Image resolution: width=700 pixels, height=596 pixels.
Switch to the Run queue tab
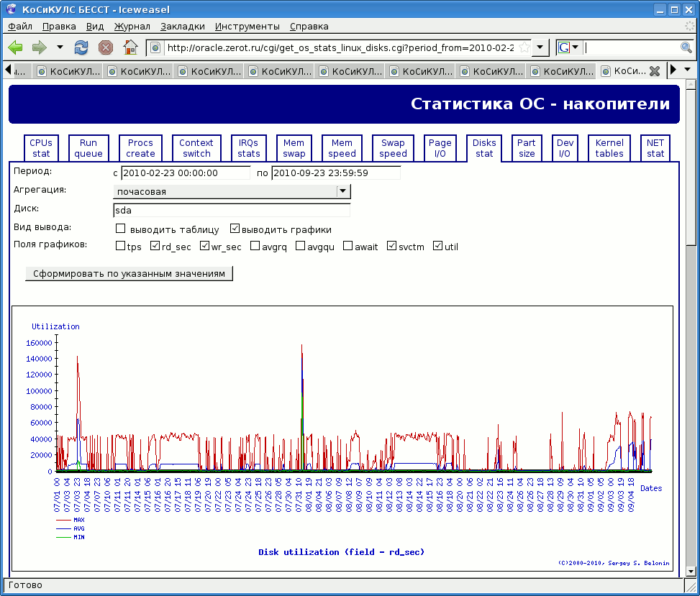pos(88,148)
